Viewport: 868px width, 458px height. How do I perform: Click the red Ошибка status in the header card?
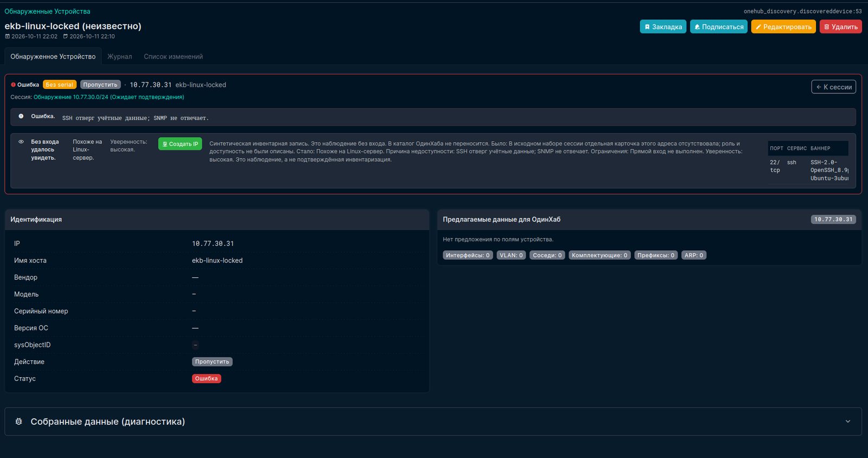click(x=25, y=85)
